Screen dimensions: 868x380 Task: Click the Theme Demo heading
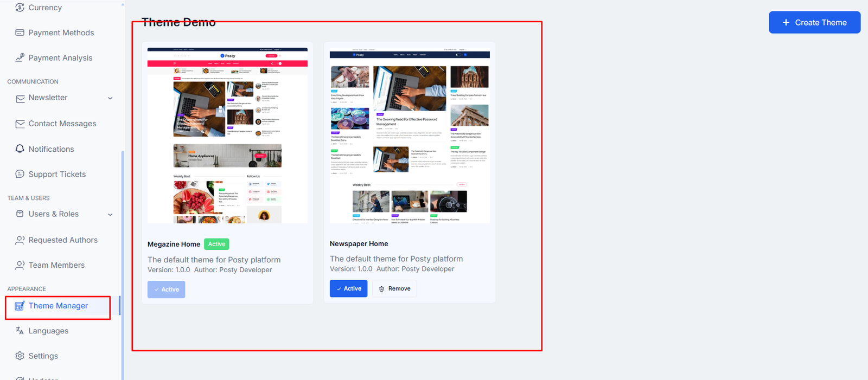pyautogui.click(x=178, y=22)
